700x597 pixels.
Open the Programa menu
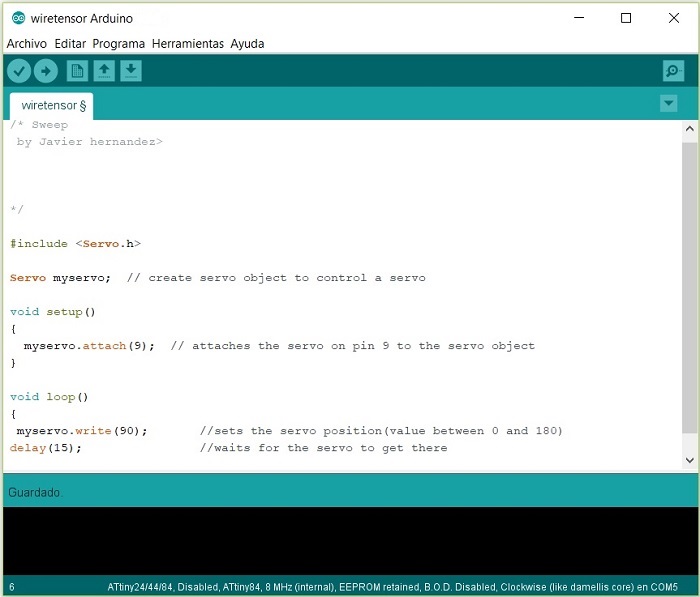coord(119,44)
